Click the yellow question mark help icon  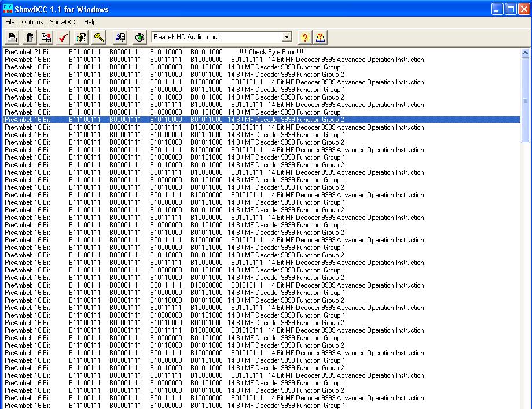tap(304, 38)
